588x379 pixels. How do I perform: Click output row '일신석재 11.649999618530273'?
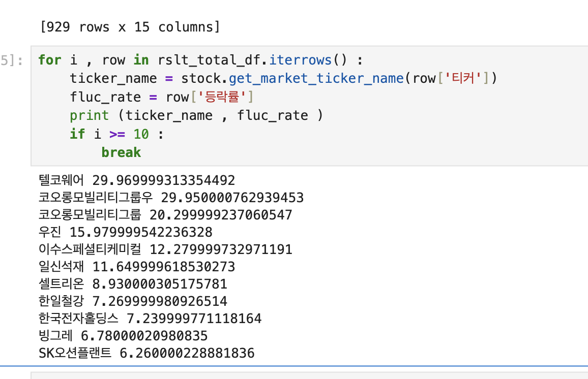[x=137, y=267]
